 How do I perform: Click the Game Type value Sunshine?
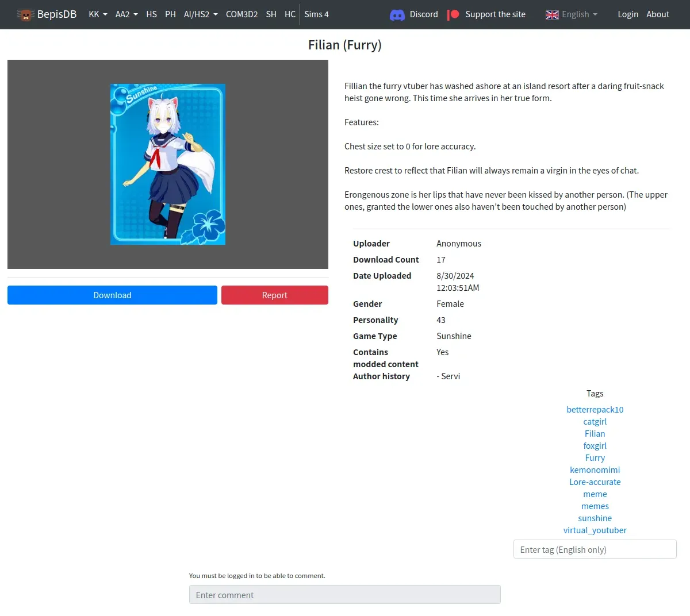(x=454, y=336)
